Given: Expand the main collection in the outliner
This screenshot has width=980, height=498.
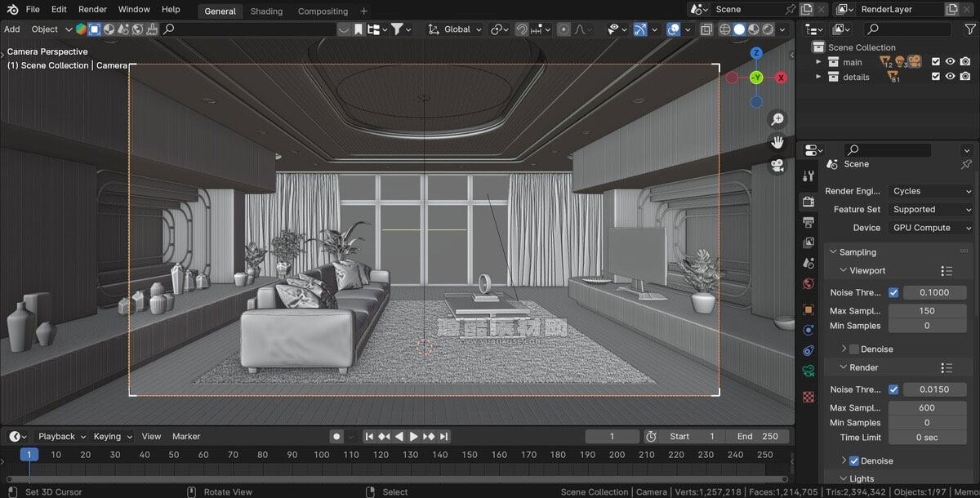Looking at the screenshot, I should tap(819, 61).
